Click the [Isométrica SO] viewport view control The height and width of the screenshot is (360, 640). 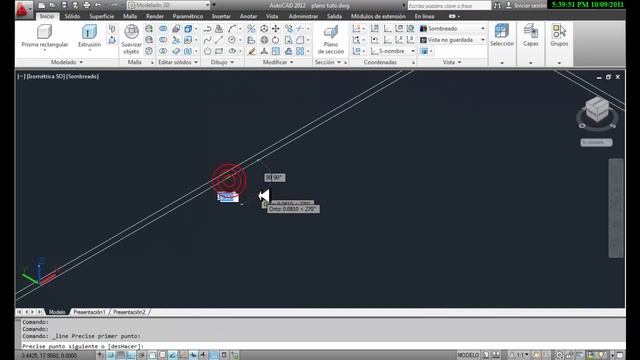45,76
